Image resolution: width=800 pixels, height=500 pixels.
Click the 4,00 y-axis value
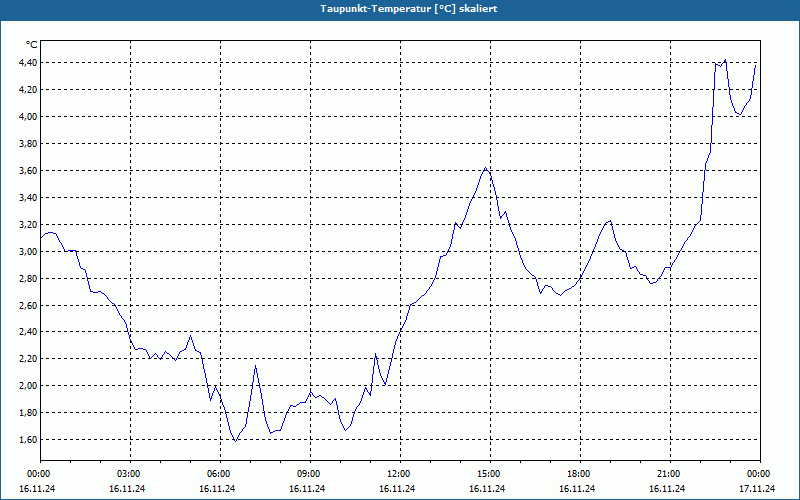tap(28, 117)
